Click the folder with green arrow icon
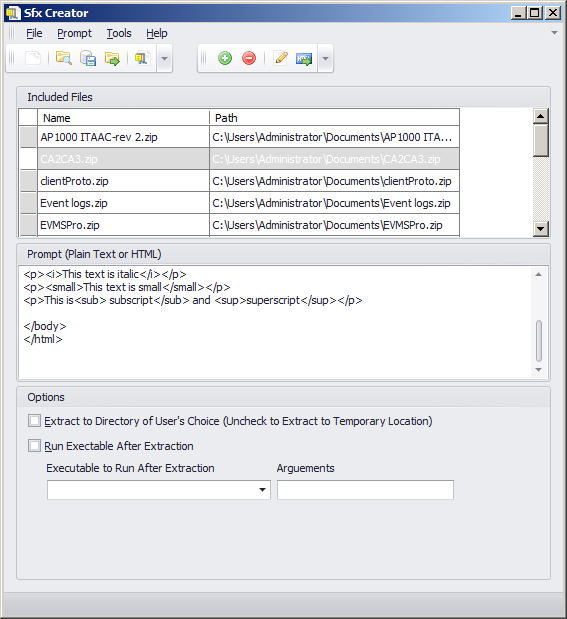The height and width of the screenshot is (619, 567). [113, 58]
